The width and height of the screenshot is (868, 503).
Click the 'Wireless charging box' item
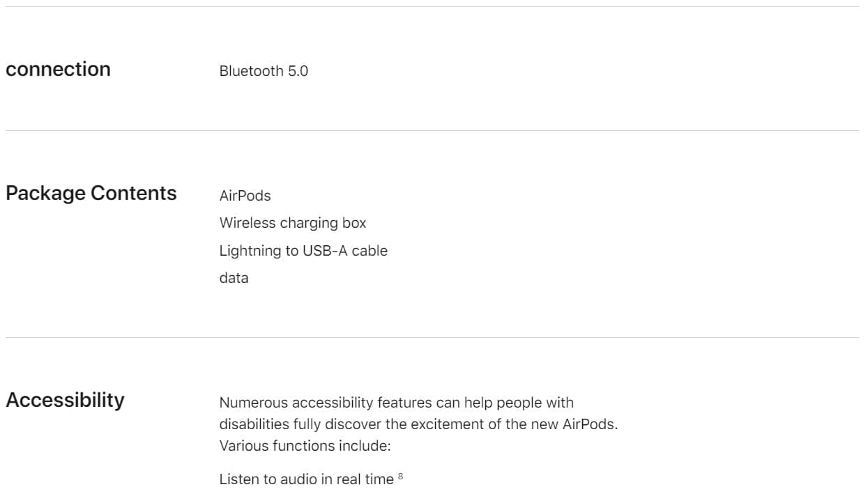pyautogui.click(x=292, y=223)
